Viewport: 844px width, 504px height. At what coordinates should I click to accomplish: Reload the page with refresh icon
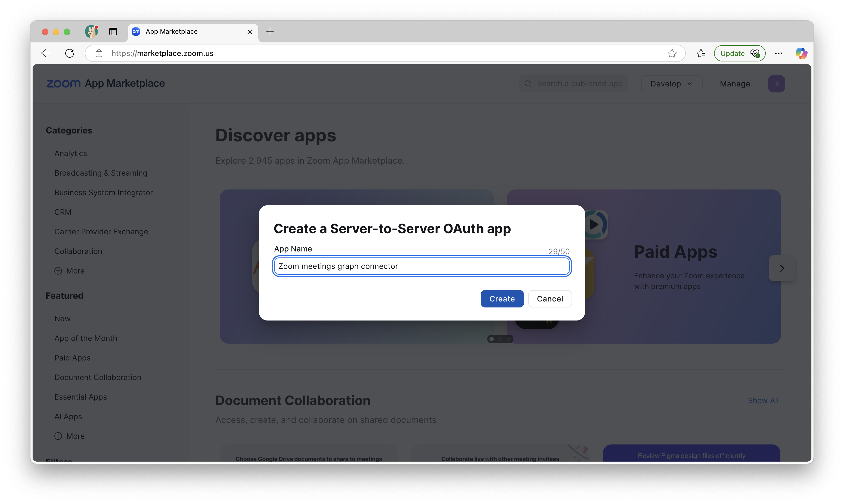70,53
